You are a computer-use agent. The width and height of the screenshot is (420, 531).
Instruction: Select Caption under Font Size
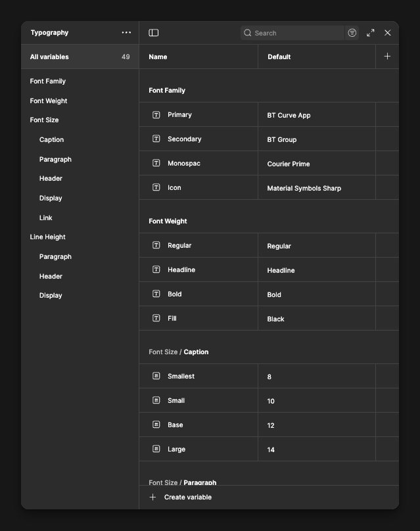(x=52, y=140)
